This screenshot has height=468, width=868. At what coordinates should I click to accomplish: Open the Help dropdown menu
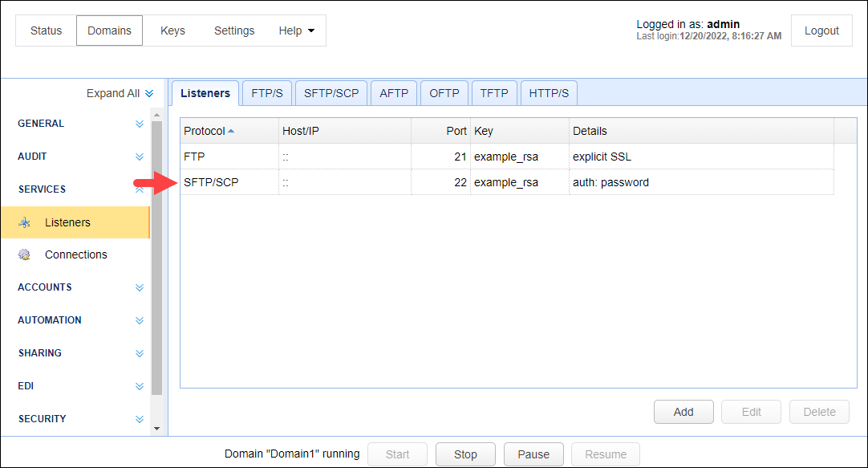pyautogui.click(x=296, y=31)
